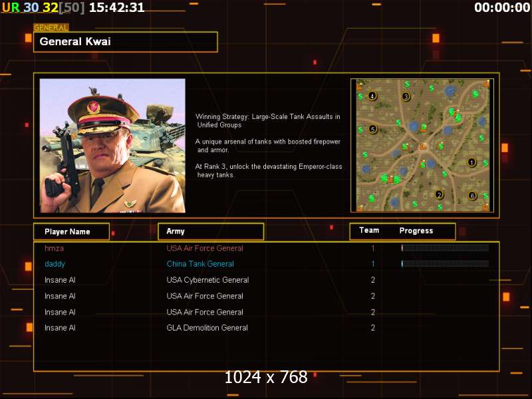Click start position 5 marker on minimap

[x=373, y=129]
